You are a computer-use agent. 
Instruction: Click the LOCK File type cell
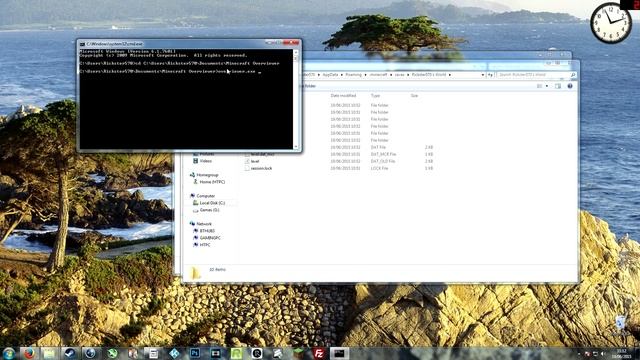[x=380, y=168]
